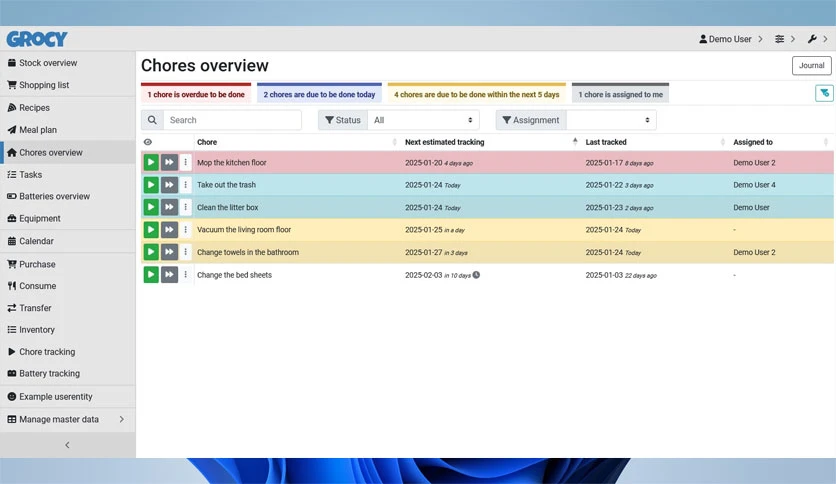Track Vacuum the living room floor done
Screen dimensions: 836x484
pos(151,229)
